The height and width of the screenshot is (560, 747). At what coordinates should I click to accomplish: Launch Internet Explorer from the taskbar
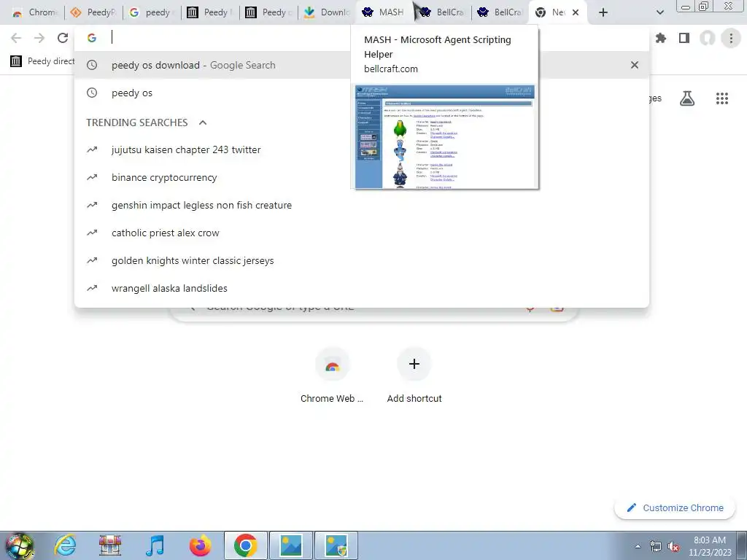click(x=65, y=545)
